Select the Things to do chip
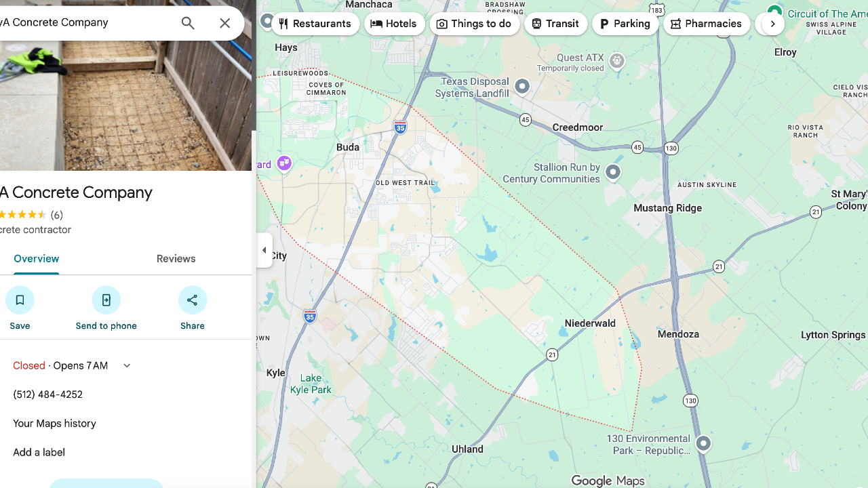This screenshot has width=868, height=488. pyautogui.click(x=475, y=24)
